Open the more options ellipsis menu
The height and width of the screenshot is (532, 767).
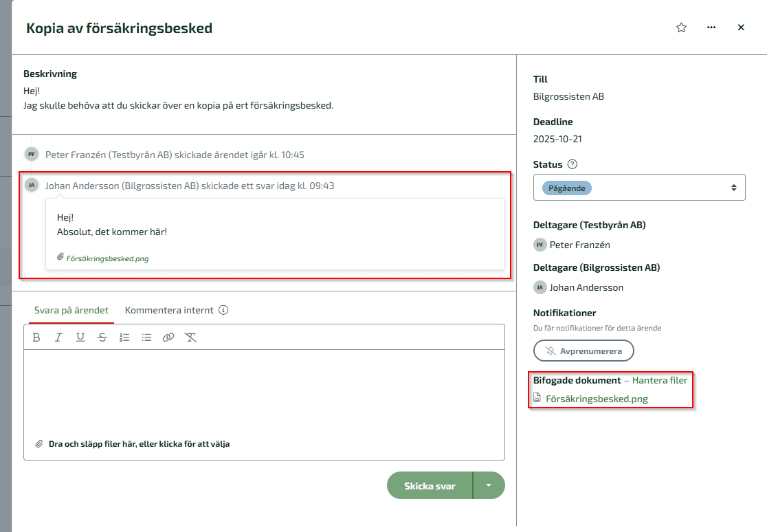pyautogui.click(x=711, y=27)
